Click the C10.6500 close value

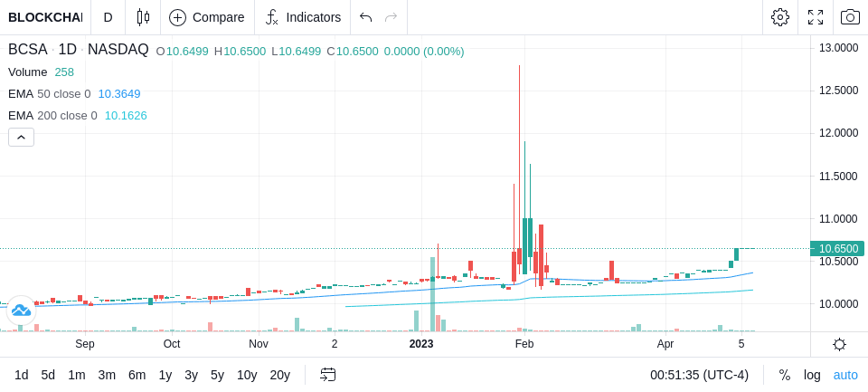[x=353, y=52]
